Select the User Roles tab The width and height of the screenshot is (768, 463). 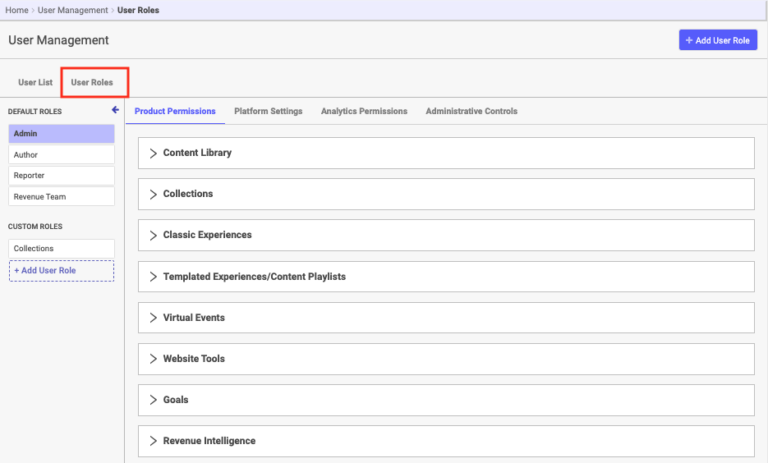(92, 82)
